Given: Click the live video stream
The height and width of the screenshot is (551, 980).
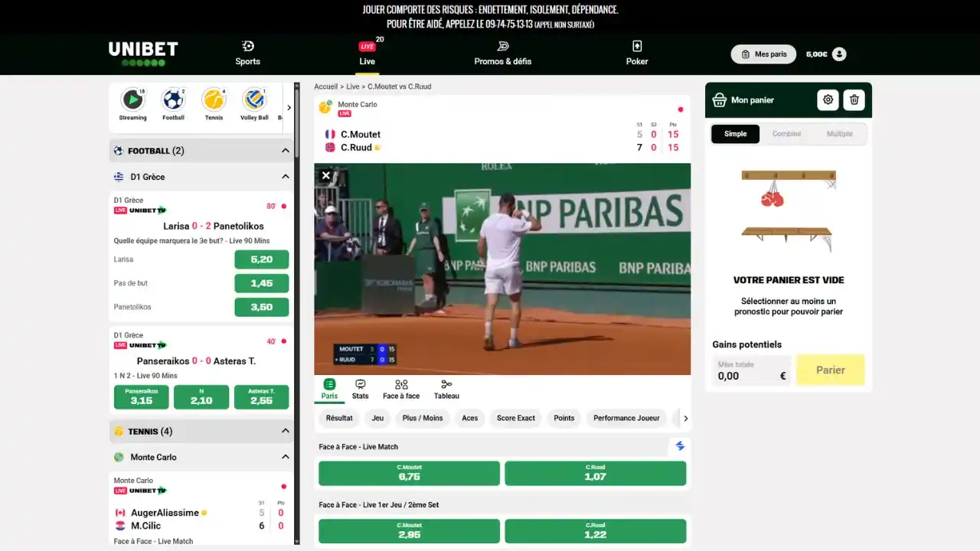Looking at the screenshot, I should 502,269.
